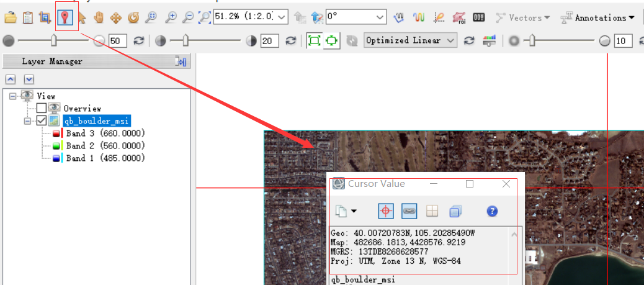Click stacked layers icon in Cursor Value
Viewport: 644px width, 285px height.
click(x=456, y=211)
